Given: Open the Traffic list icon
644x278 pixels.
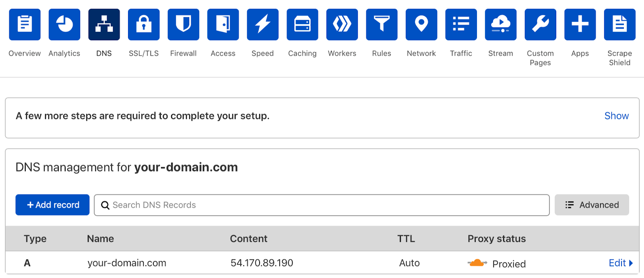Looking at the screenshot, I should pos(461,25).
